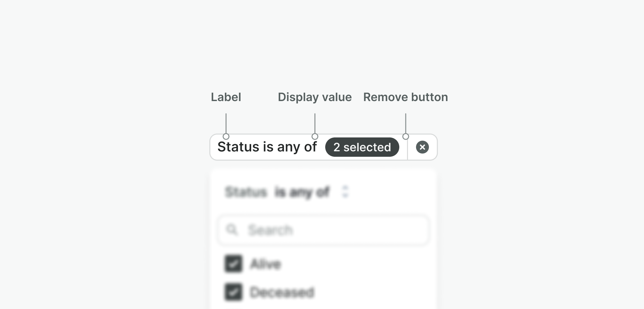Click the "Remove button" annotation heading

coord(405,97)
